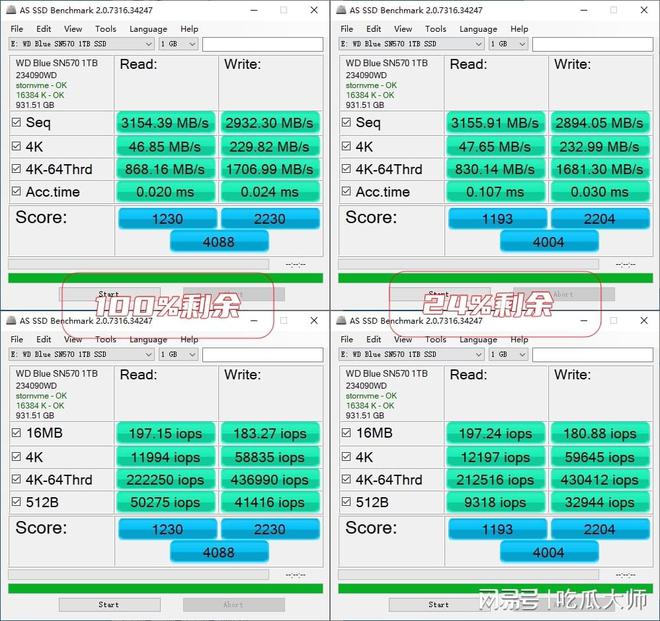The width and height of the screenshot is (660, 621).
Task: Disable Acc.time test in the top-left window
Action: (x=16, y=191)
